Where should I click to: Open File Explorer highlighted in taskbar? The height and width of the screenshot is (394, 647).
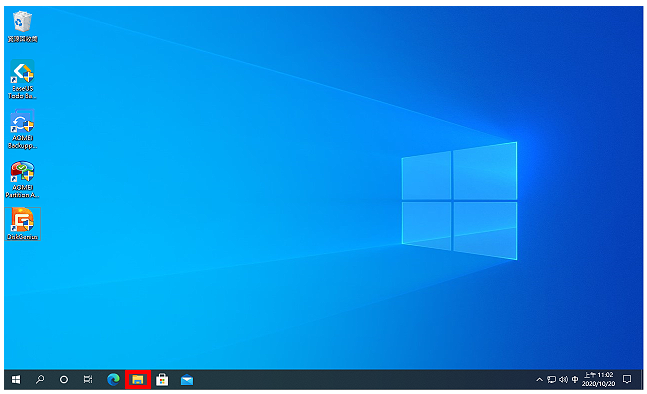[138, 380]
